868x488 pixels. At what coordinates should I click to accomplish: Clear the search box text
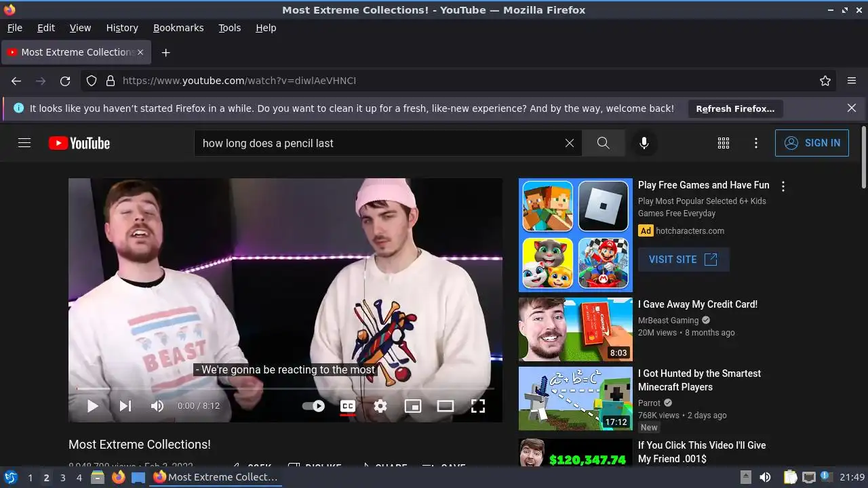(570, 143)
